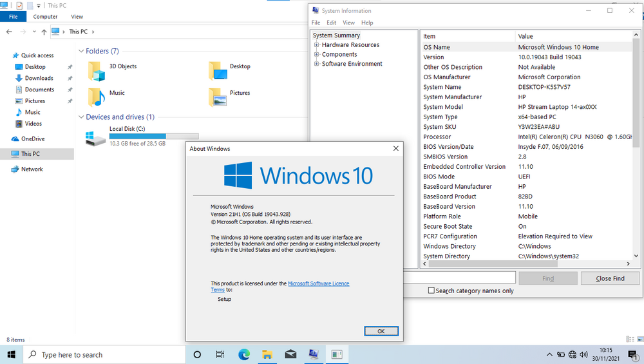Open the notification center icon
This screenshot has height=364, width=644.
point(633,354)
